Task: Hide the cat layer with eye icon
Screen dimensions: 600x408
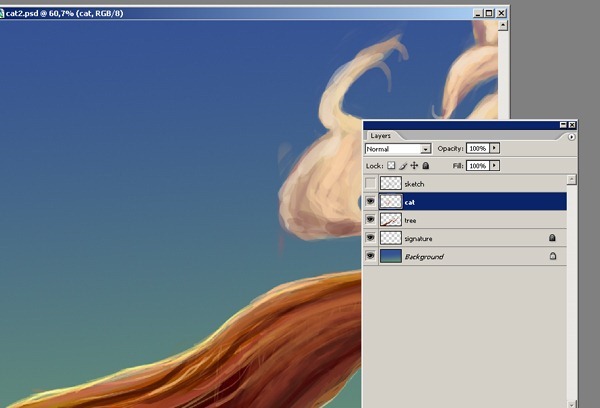Action: pos(371,201)
